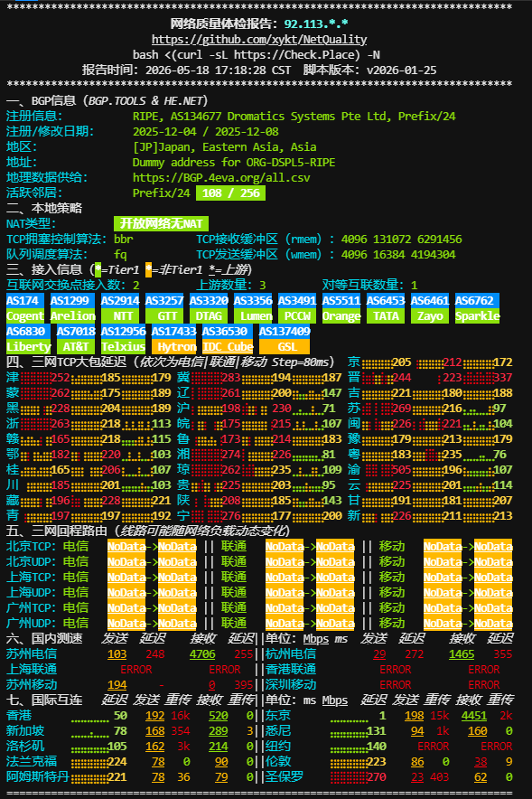
Task: Click the green NAT type highlighted label
Action: coord(161,223)
